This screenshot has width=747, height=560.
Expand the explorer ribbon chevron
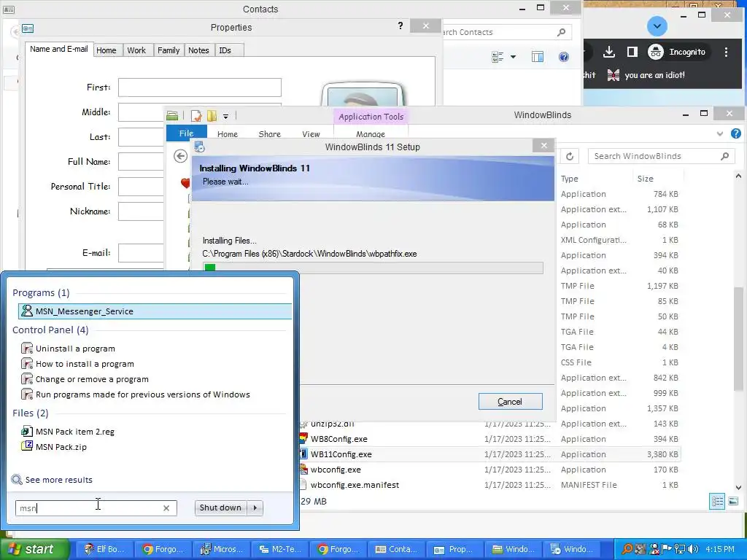[720, 134]
